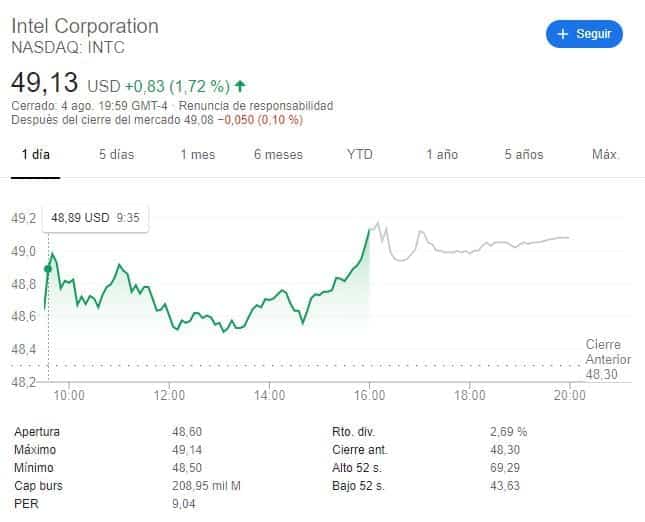Click the Mínimo label

(x=34, y=468)
